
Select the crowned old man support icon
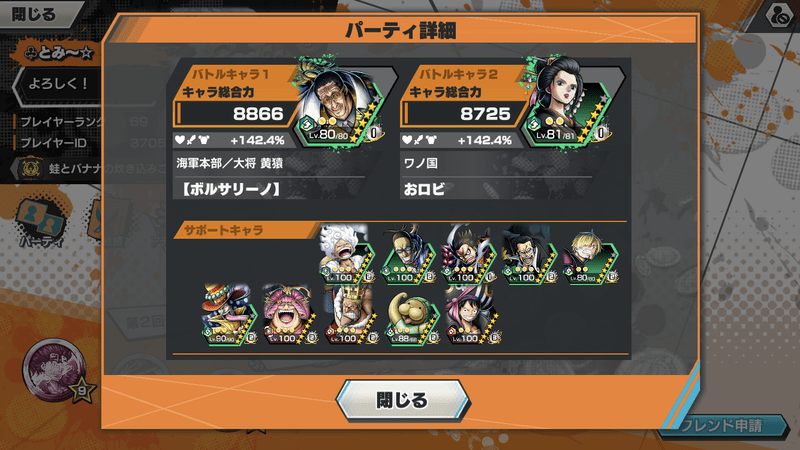click(351, 315)
